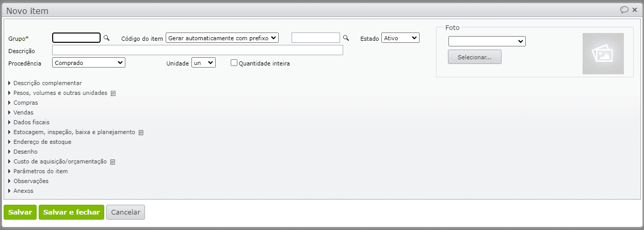Click note icon beside Custo de aquisição/orçamentação
The height and width of the screenshot is (230, 644).
(x=112, y=162)
